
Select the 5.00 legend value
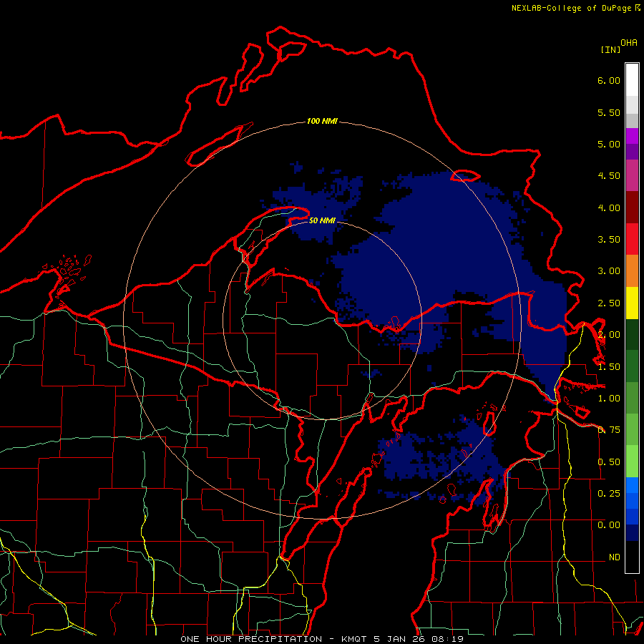pyautogui.click(x=609, y=144)
